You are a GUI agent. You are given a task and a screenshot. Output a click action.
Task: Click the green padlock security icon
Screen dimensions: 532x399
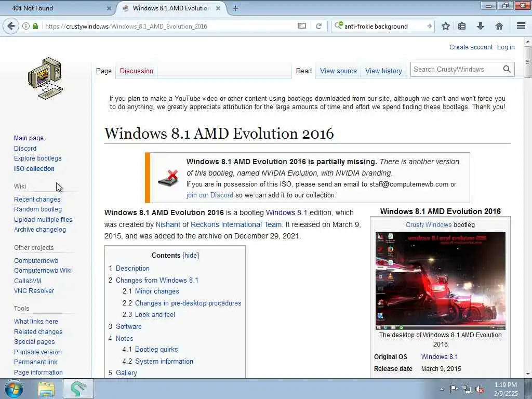[35, 26]
